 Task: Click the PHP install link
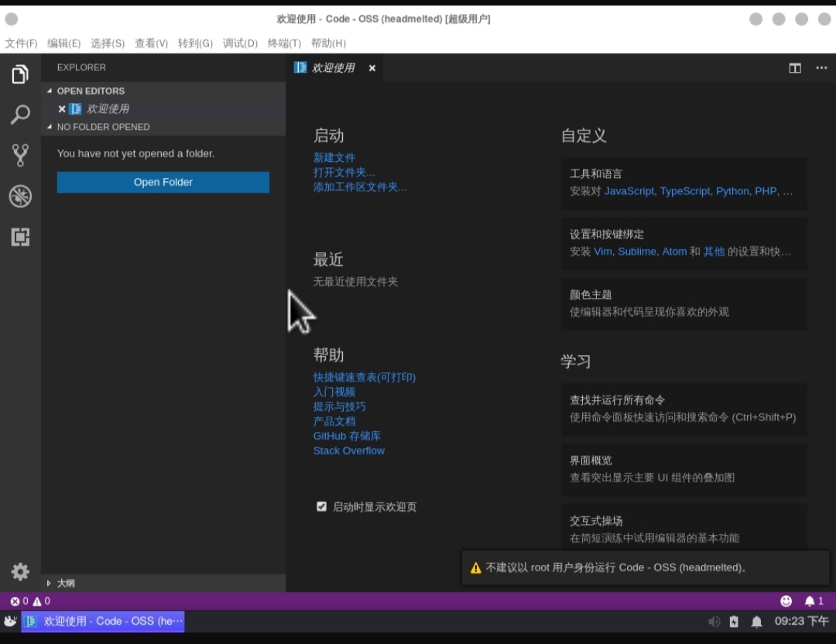[766, 191]
